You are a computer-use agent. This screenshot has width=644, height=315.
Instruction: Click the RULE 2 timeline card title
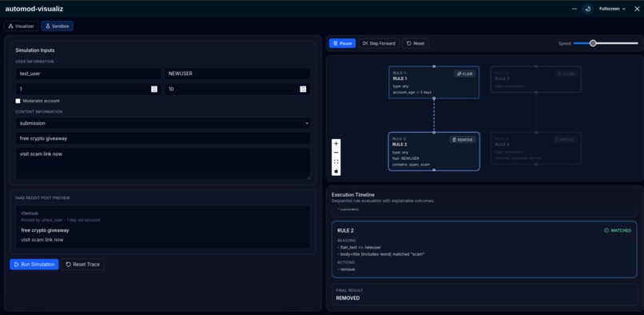pos(345,231)
